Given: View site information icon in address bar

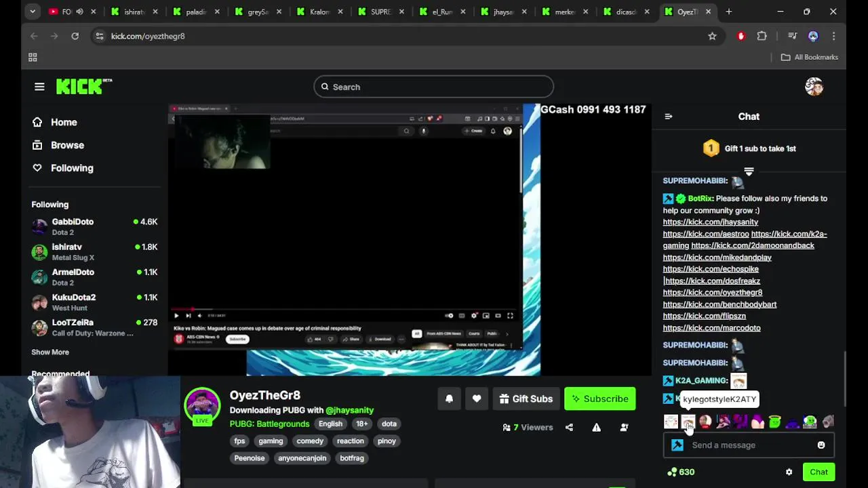Looking at the screenshot, I should click(100, 36).
